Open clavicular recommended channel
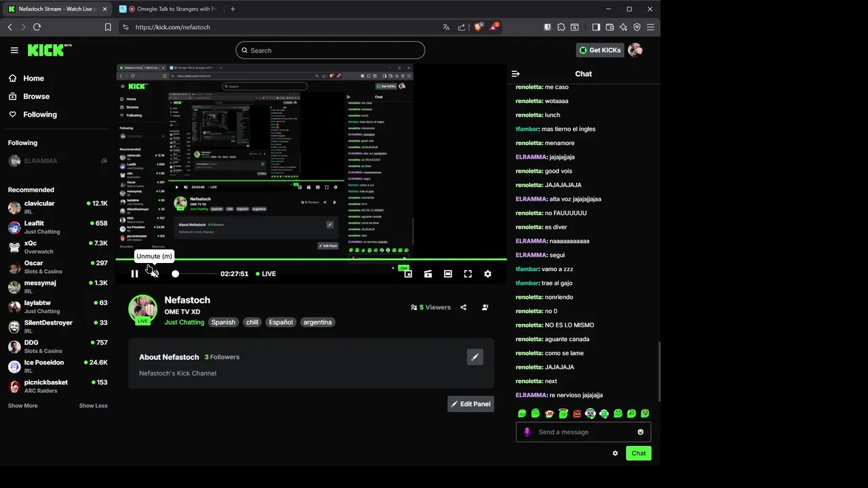Image resolution: width=868 pixels, height=488 pixels. point(58,207)
